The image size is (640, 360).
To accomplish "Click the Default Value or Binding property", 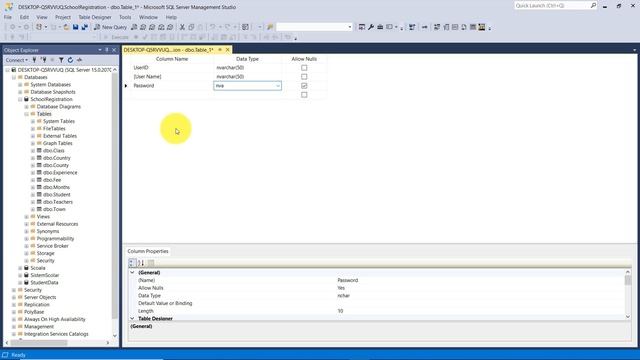I will (x=165, y=303).
